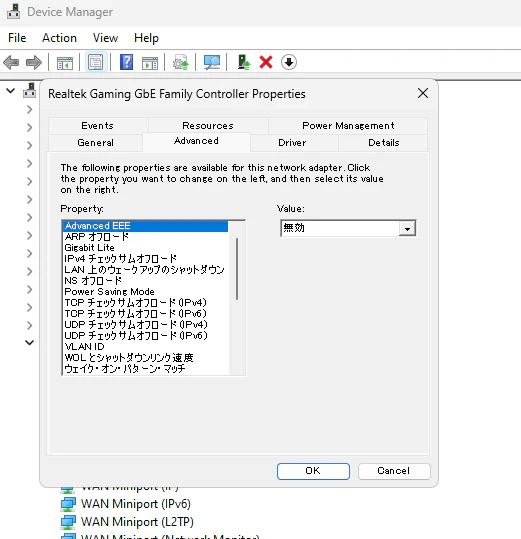The width and height of the screenshot is (521, 539).
Task: Select the Power Saving Mode property
Action: point(146,292)
